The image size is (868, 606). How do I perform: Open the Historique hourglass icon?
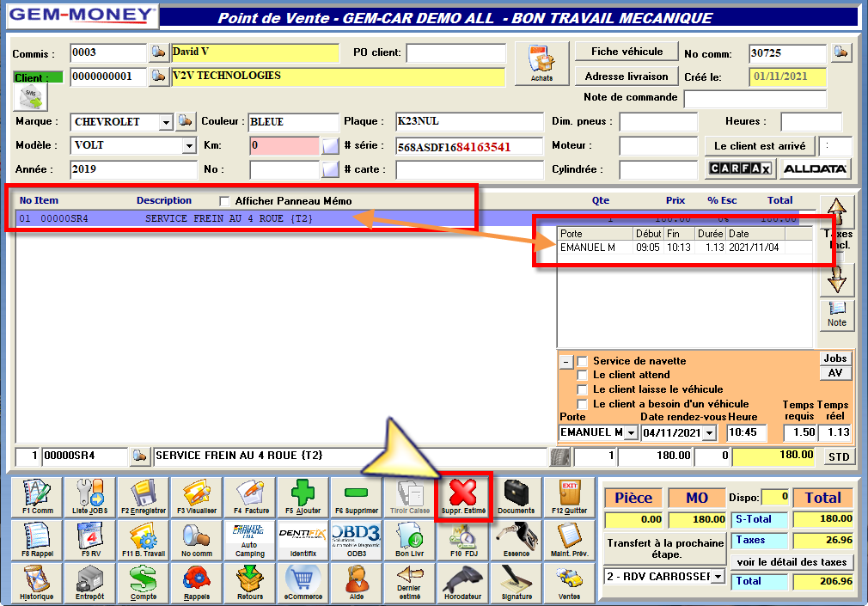(37, 583)
